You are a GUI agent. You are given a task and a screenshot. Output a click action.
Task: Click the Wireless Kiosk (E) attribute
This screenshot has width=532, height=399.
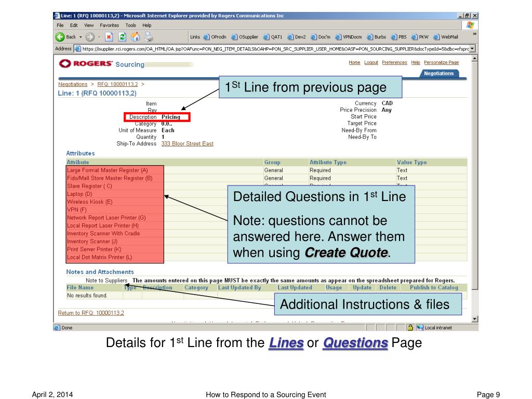tap(89, 202)
